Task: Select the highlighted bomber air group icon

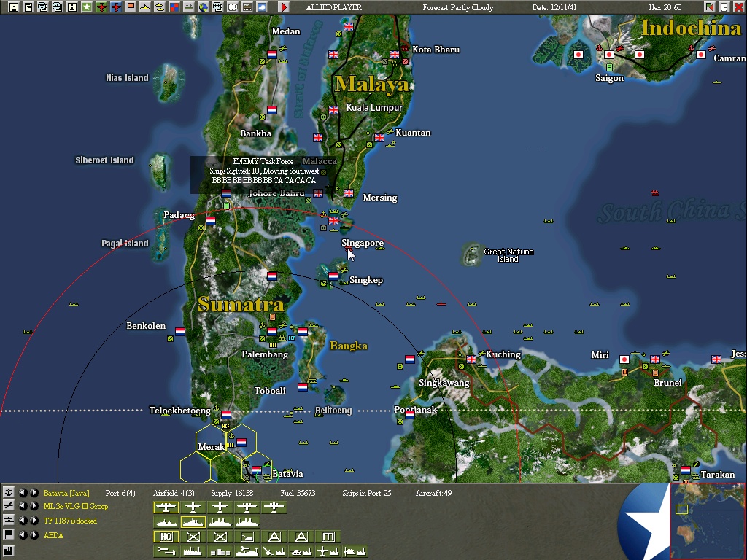Action: tap(166, 507)
